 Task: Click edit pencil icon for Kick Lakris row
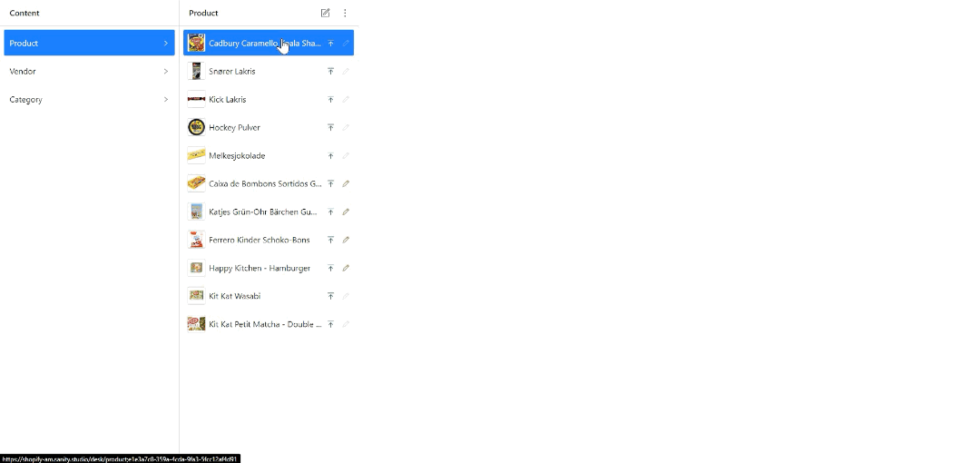346,100
